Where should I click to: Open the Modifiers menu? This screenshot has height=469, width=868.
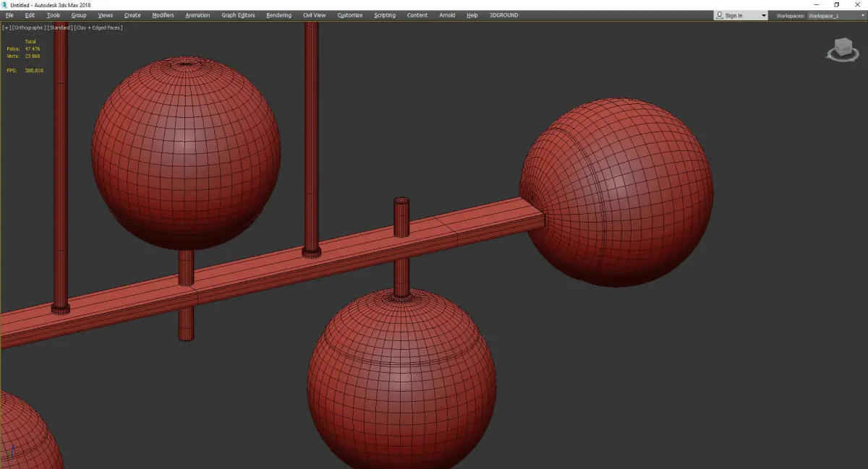click(x=163, y=15)
